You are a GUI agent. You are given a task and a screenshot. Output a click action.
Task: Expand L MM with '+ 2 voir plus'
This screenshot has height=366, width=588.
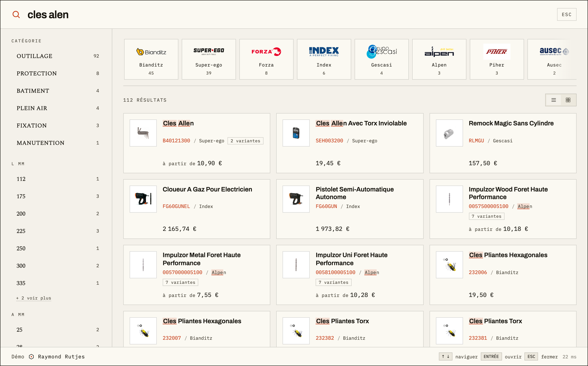pos(34,298)
